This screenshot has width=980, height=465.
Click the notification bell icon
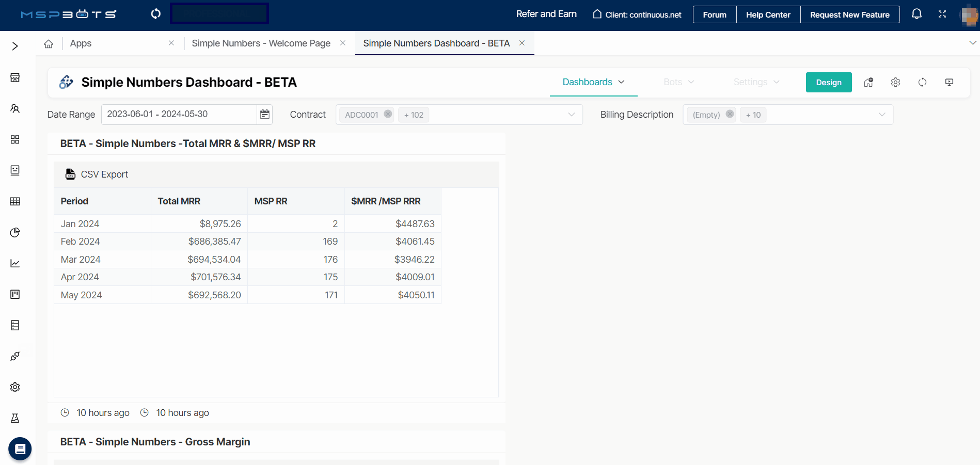[x=916, y=14]
